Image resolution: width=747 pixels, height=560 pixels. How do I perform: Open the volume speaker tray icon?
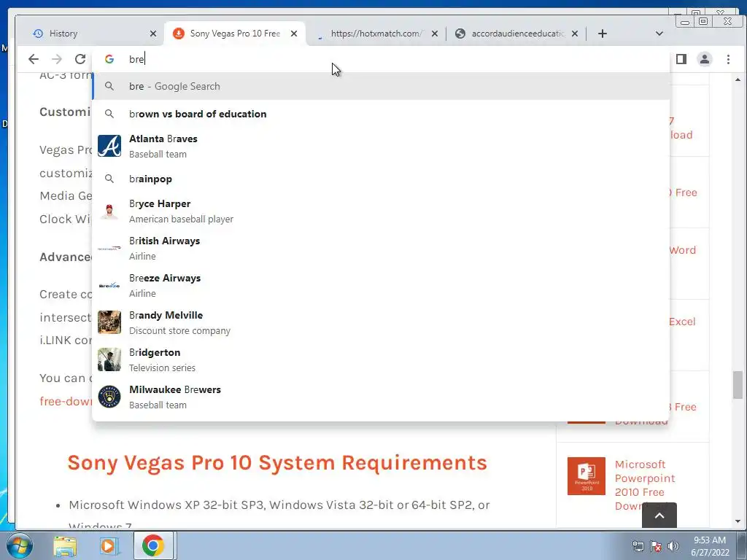[673, 546]
